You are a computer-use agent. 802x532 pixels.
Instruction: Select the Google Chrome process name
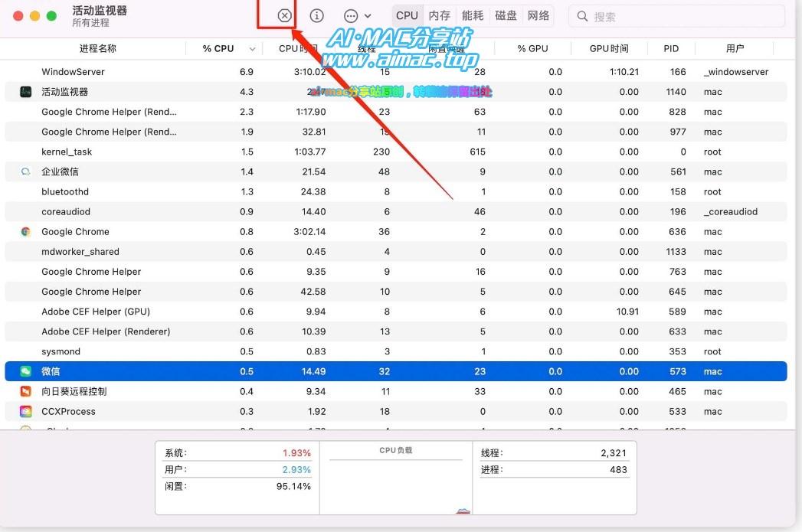(x=75, y=231)
